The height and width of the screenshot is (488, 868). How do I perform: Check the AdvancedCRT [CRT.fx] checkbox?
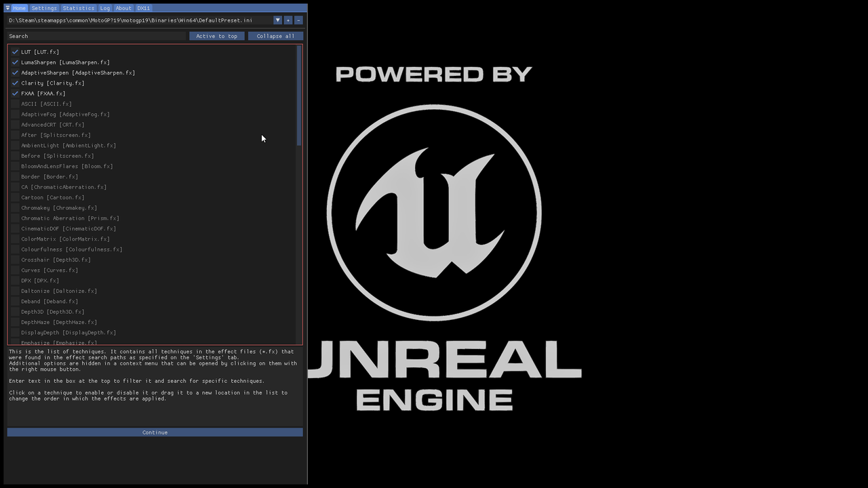coord(15,125)
